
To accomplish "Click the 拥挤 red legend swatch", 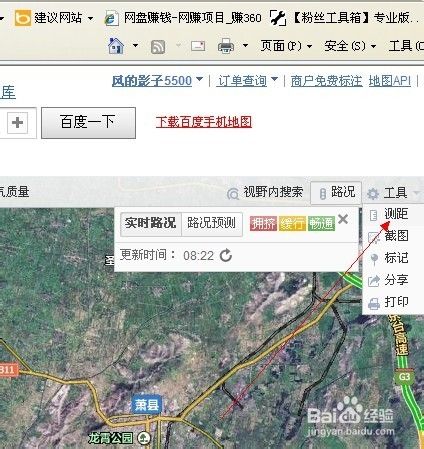I will click(263, 223).
